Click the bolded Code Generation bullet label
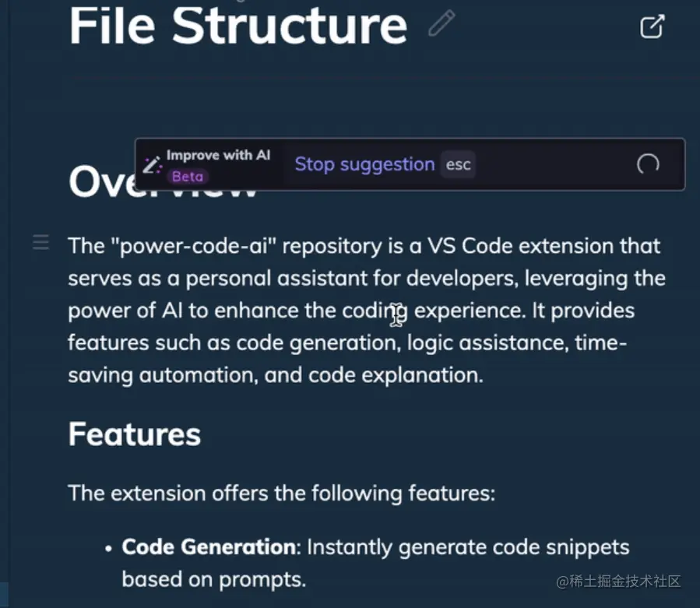 207,546
